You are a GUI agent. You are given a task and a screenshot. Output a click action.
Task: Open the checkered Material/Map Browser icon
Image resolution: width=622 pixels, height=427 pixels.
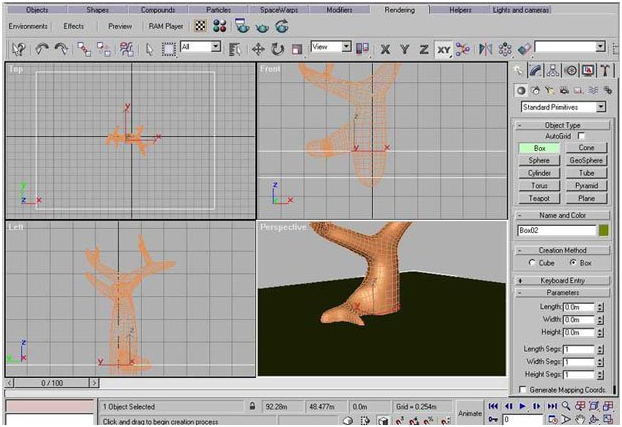click(200, 27)
